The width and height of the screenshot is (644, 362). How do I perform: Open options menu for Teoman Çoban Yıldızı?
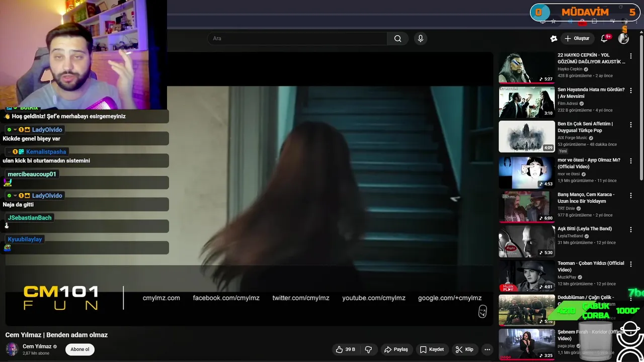631,264
